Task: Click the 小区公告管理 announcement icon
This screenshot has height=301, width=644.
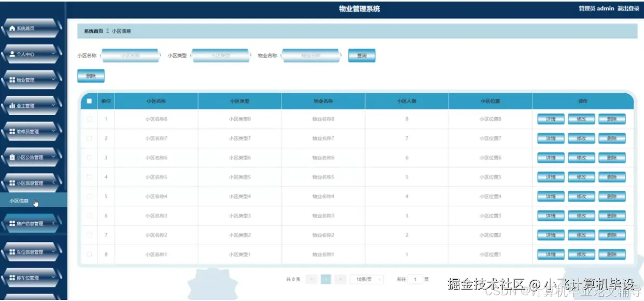Action: tap(12, 157)
